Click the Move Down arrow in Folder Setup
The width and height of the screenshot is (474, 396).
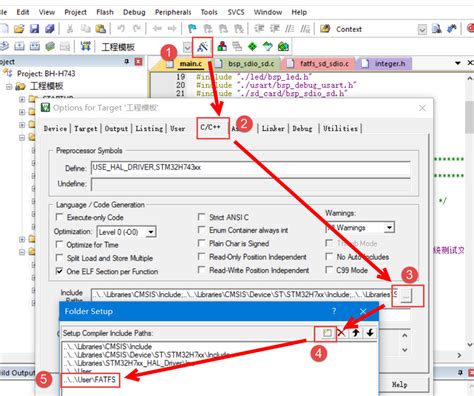(370, 333)
